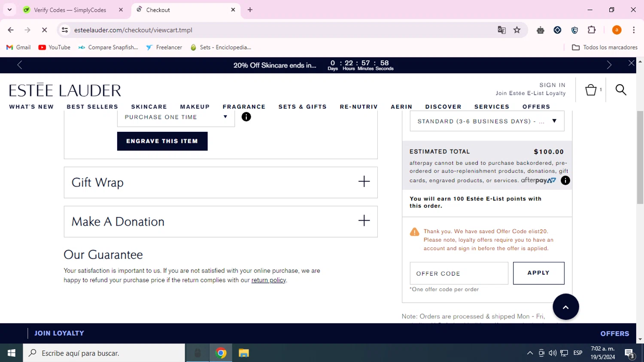
Task: Open the tab search dropdown arrow
Action: pyautogui.click(x=9, y=9)
